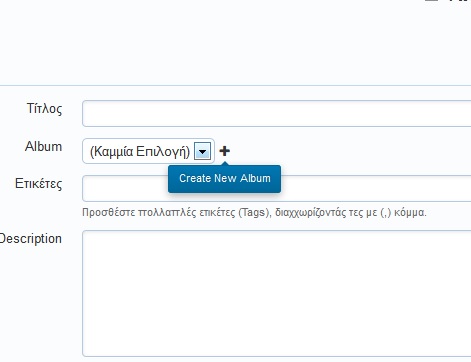The height and width of the screenshot is (362, 471).
Task: Focus the Τίτλος text field
Action: click(277, 113)
